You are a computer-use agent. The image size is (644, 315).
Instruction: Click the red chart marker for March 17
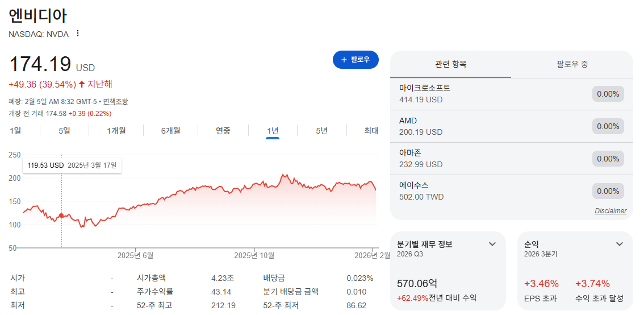[x=61, y=215]
